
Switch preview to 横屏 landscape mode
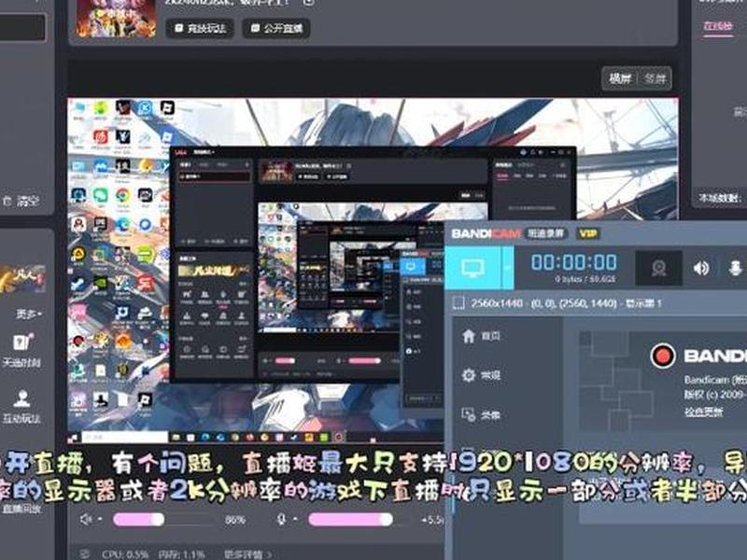click(x=620, y=78)
